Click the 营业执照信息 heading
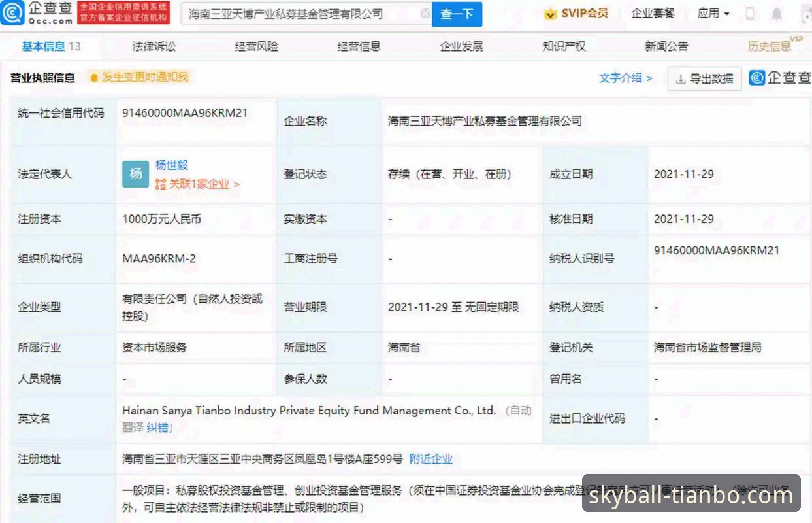This screenshot has width=812, height=523. [42, 78]
